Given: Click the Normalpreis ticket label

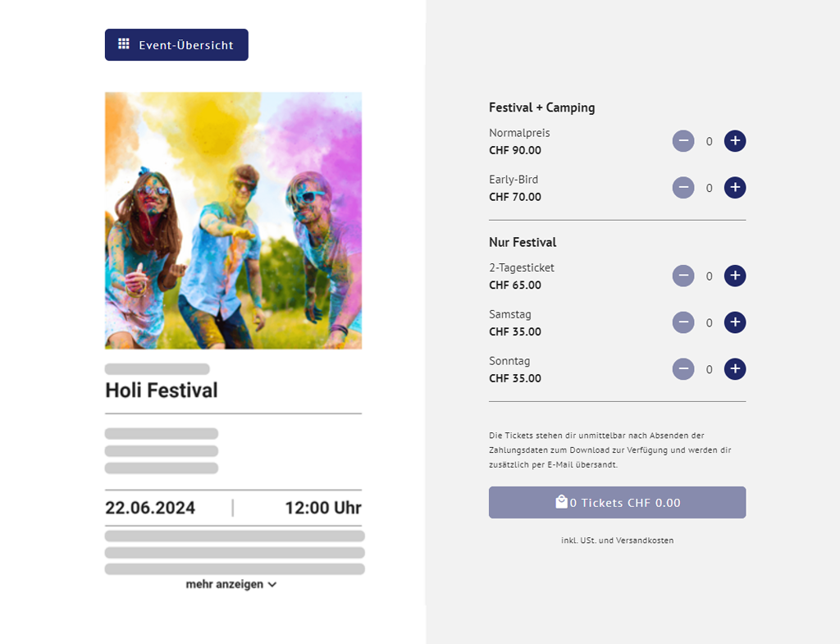Looking at the screenshot, I should (519, 133).
